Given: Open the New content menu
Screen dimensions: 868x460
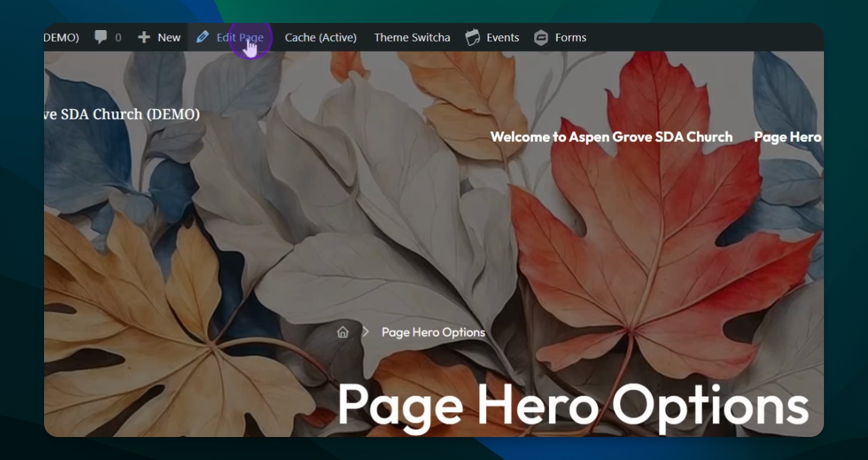Looking at the screenshot, I should 159,37.
